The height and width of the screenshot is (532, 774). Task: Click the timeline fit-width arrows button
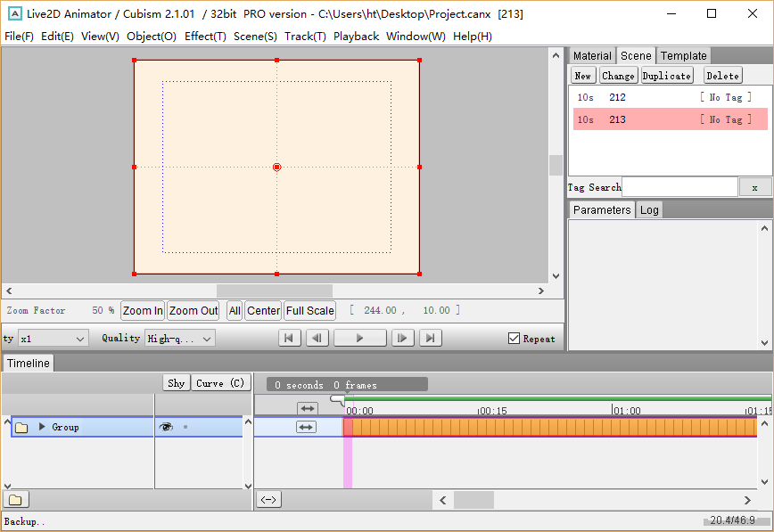tap(268, 499)
